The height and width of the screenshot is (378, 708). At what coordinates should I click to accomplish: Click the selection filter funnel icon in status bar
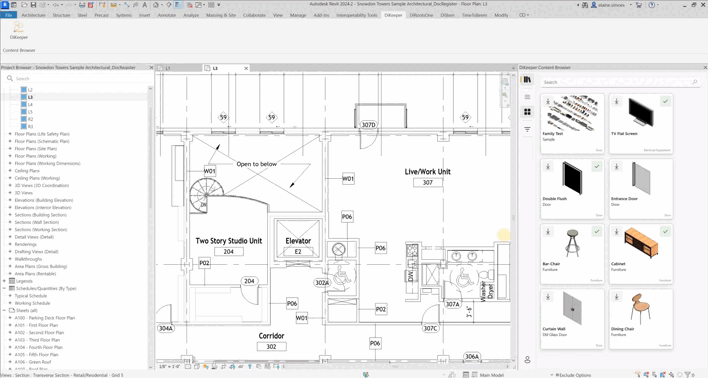pyautogui.click(x=687, y=375)
